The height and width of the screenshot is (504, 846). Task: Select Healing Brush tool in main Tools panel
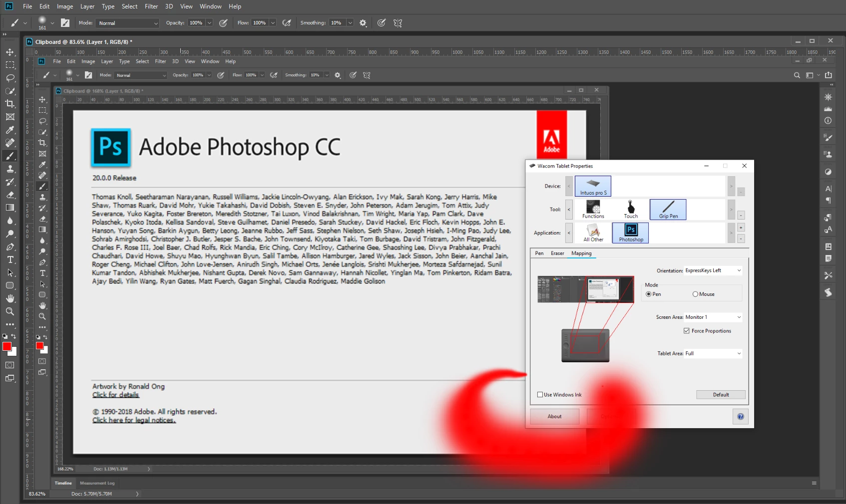click(x=10, y=143)
